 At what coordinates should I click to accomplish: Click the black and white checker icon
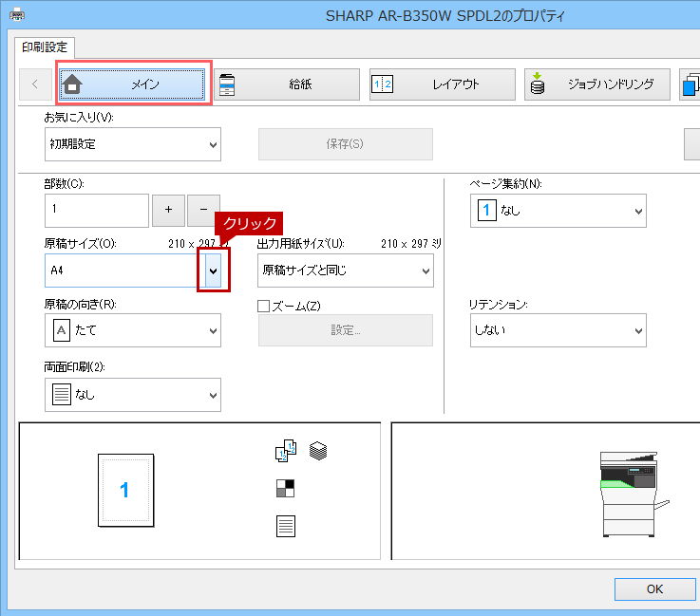[x=285, y=489]
